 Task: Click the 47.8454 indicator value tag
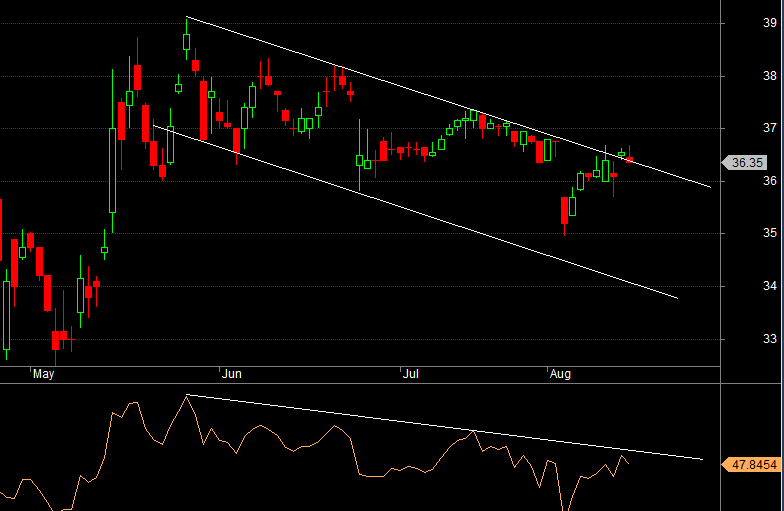(x=750, y=464)
